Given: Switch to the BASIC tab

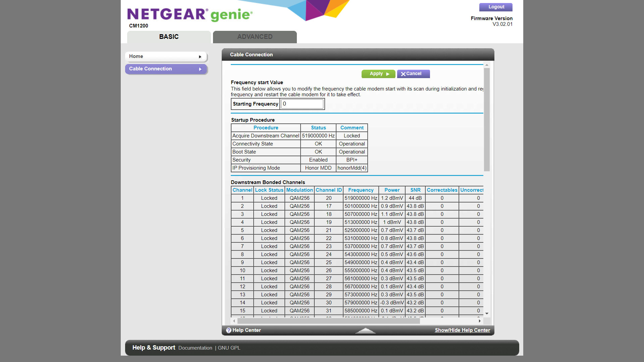Looking at the screenshot, I should pos(169,37).
